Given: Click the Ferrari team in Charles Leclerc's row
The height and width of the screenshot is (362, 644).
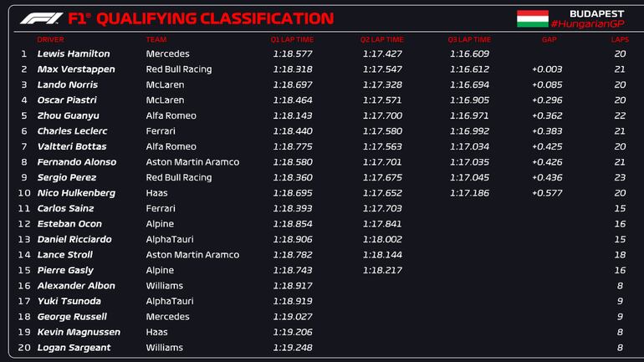Looking at the screenshot, I should tap(161, 131).
